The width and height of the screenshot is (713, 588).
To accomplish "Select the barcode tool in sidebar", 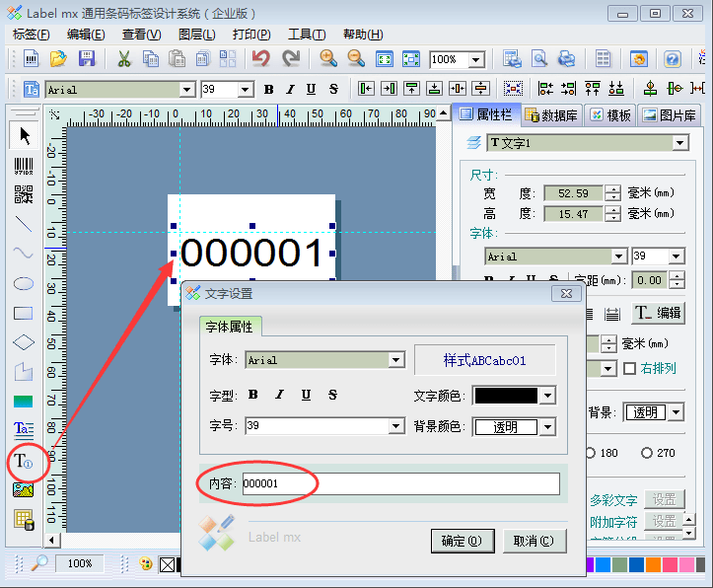I will click(24, 167).
